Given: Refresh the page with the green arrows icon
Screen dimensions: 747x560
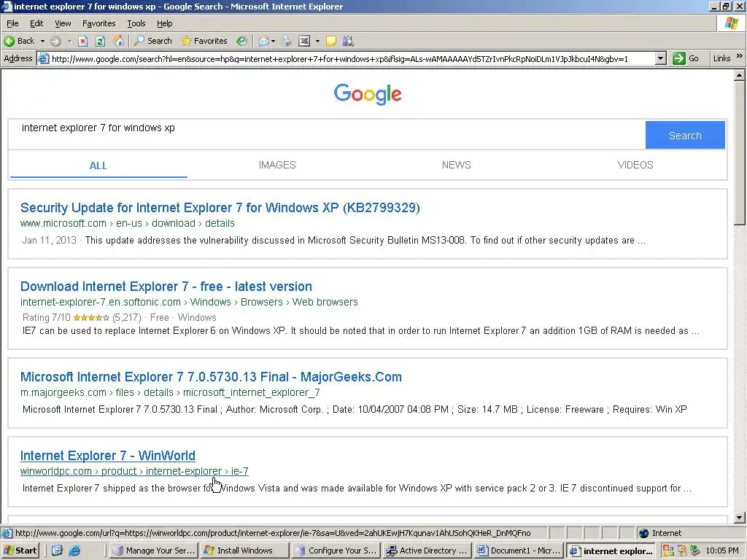Looking at the screenshot, I should click(100, 42).
